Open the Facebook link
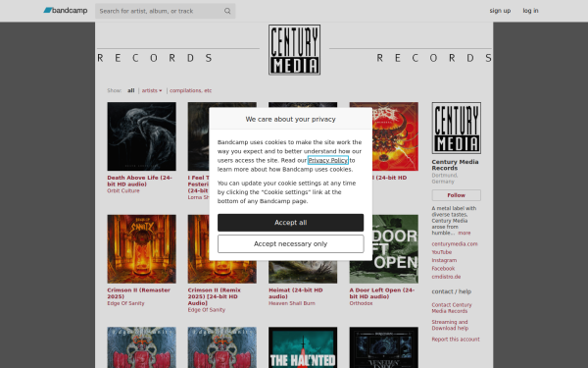Image resolution: width=588 pixels, height=368 pixels. pos(443,269)
